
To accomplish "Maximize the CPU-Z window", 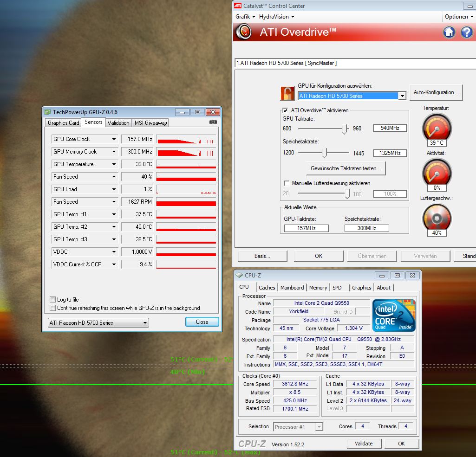I will click(x=397, y=275).
